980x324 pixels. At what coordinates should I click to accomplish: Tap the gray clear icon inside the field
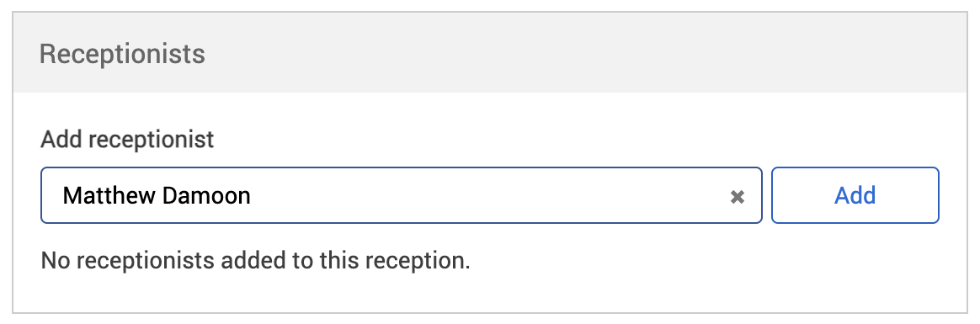738,197
